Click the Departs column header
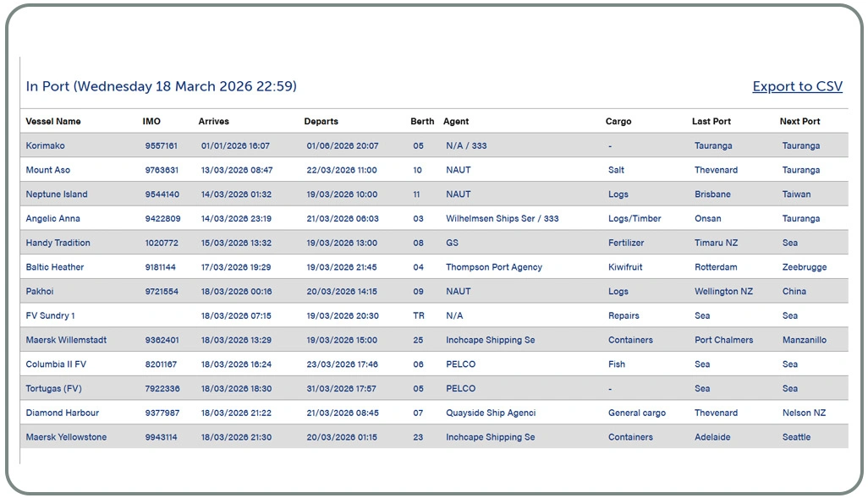Screen dimensions: 868x498 coord(321,122)
